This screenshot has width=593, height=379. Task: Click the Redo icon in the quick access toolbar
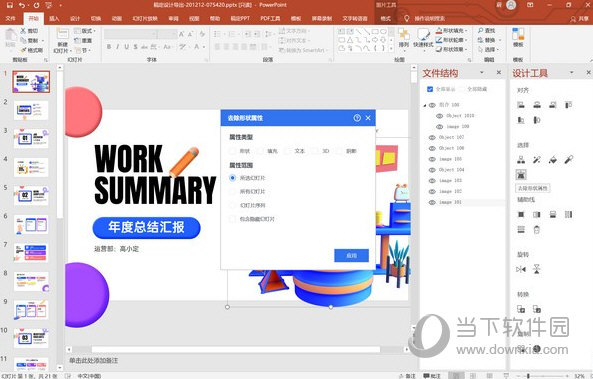pos(36,5)
